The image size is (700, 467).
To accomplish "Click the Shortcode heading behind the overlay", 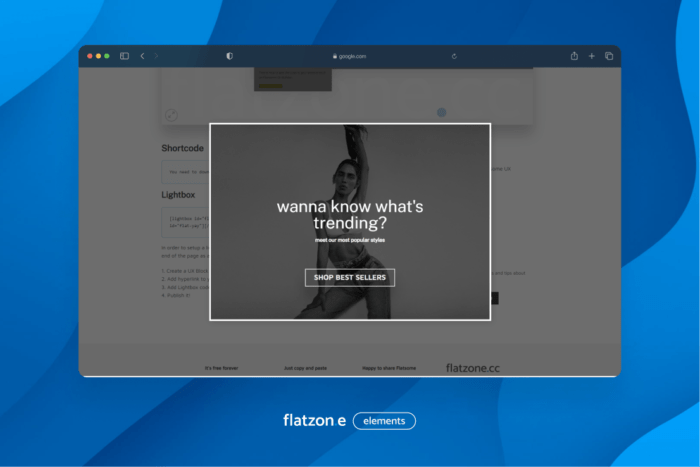I will click(x=183, y=148).
